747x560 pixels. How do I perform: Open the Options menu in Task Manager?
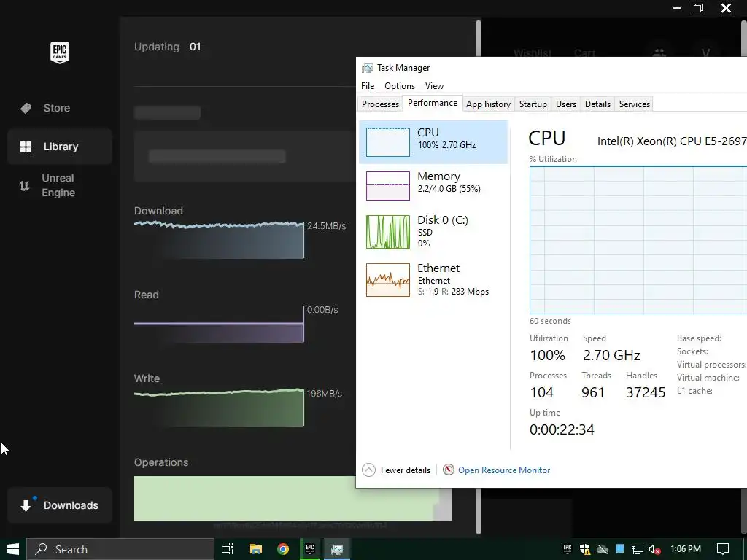[400, 86]
